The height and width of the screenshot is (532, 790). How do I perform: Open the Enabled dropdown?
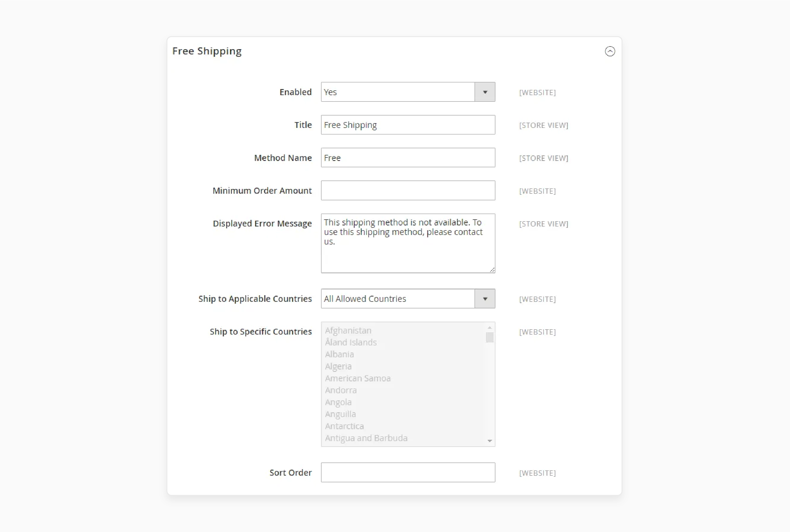[x=408, y=92]
